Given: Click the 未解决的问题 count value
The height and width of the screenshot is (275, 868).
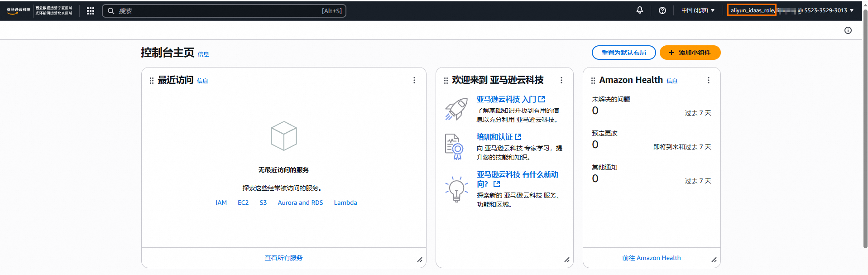Looking at the screenshot, I should [595, 111].
